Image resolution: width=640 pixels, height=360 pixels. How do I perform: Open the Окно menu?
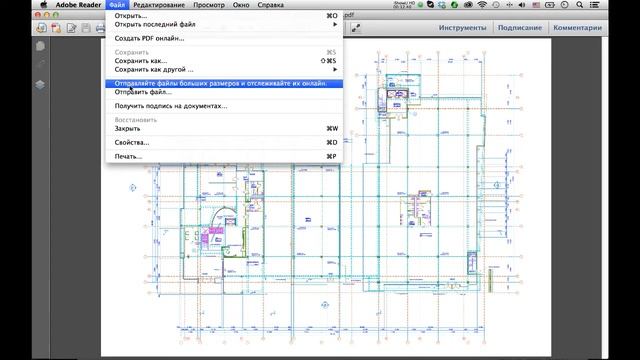241,5
